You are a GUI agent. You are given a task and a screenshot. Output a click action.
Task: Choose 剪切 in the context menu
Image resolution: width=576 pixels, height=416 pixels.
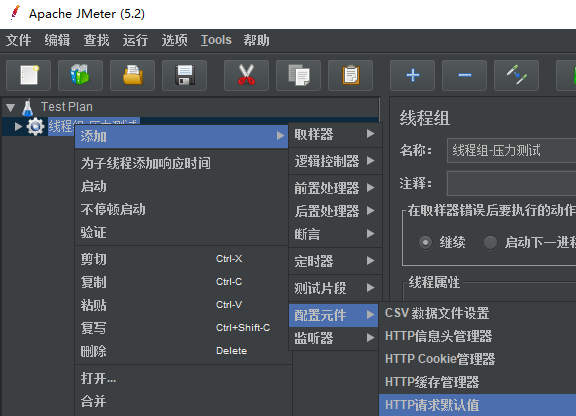[181, 259]
